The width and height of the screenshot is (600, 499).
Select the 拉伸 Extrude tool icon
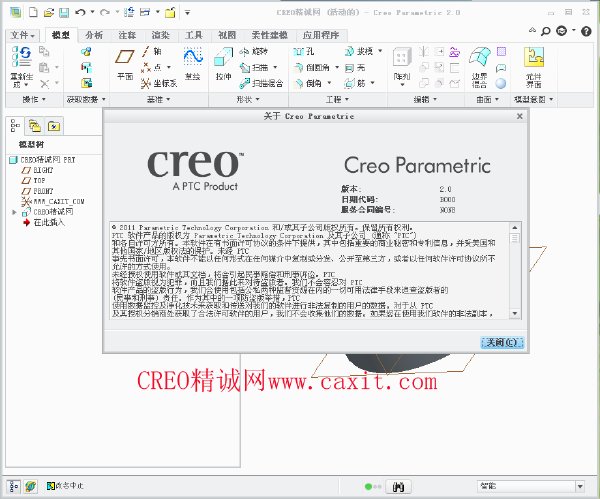(x=223, y=63)
